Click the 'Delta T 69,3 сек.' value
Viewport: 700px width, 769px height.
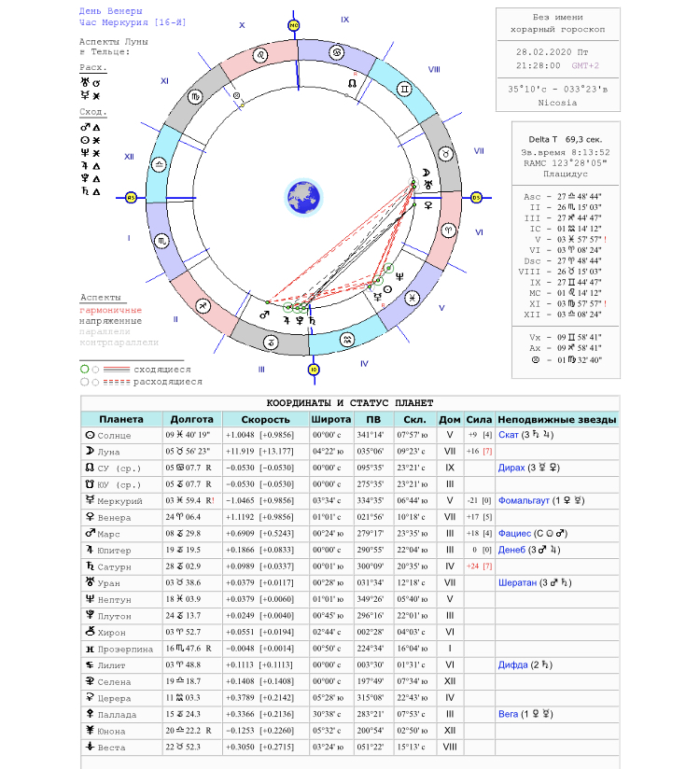(565, 139)
